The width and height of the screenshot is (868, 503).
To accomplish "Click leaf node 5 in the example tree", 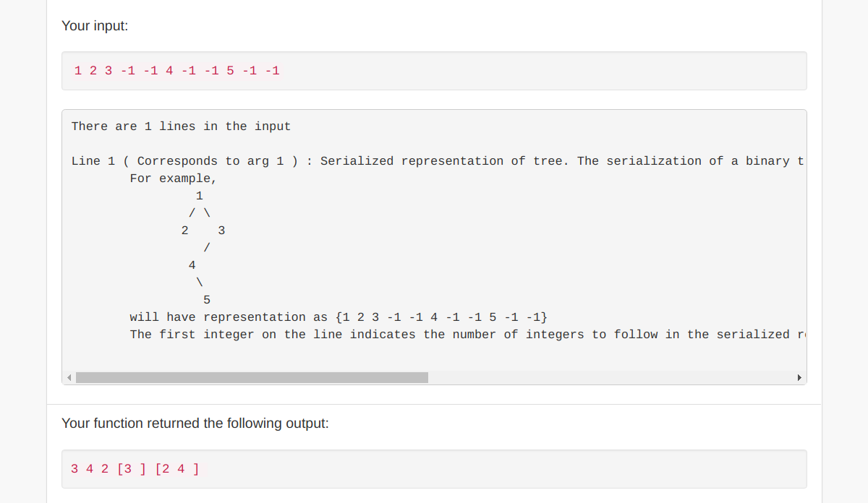I will click(207, 300).
